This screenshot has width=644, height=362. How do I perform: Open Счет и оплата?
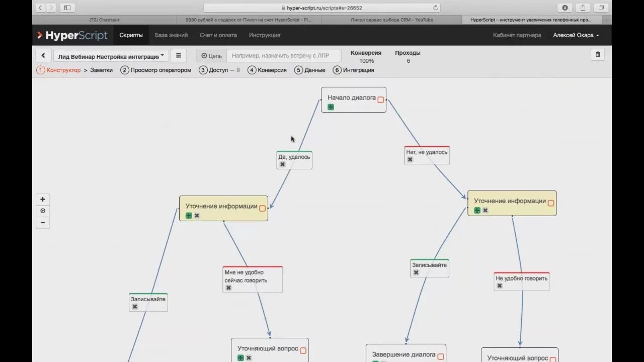218,35
